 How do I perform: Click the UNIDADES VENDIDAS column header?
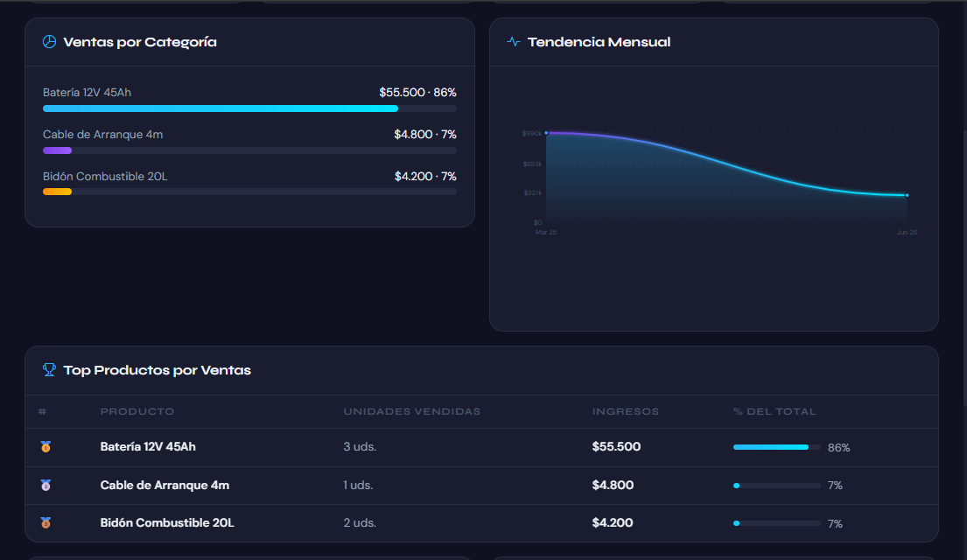411,411
